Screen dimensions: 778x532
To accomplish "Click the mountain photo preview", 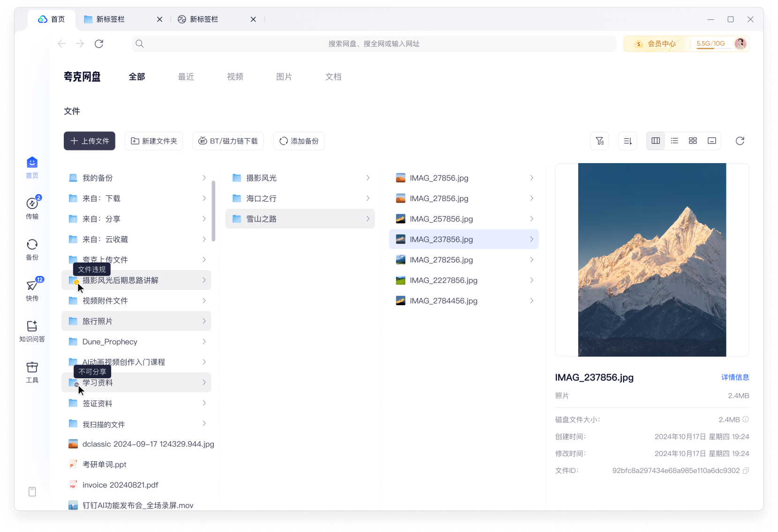I will 652,260.
